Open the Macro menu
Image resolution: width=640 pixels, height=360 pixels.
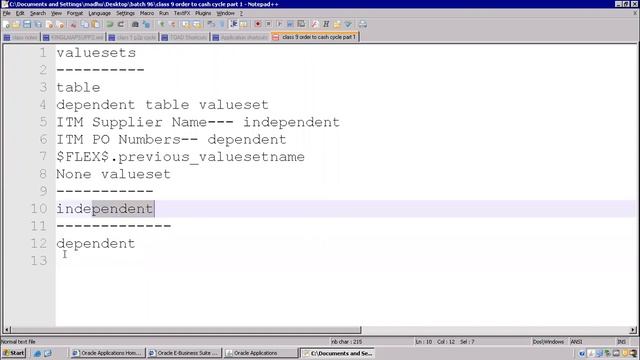pos(147,13)
